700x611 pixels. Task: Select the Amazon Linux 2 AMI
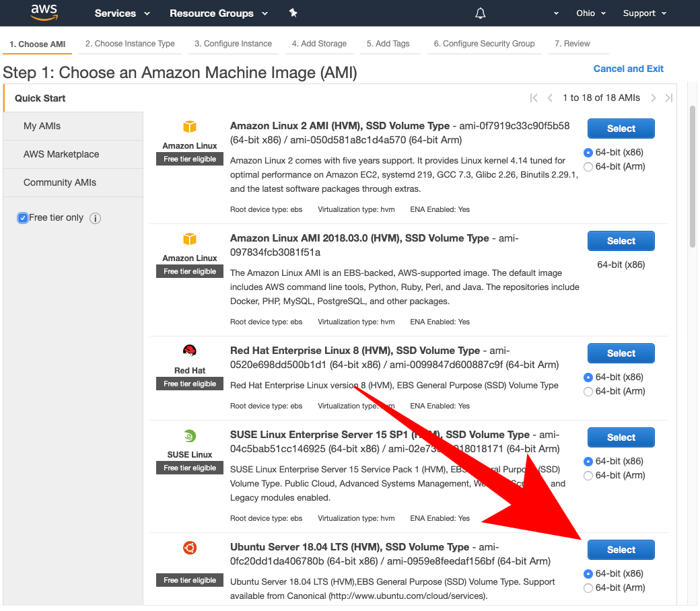click(x=621, y=129)
